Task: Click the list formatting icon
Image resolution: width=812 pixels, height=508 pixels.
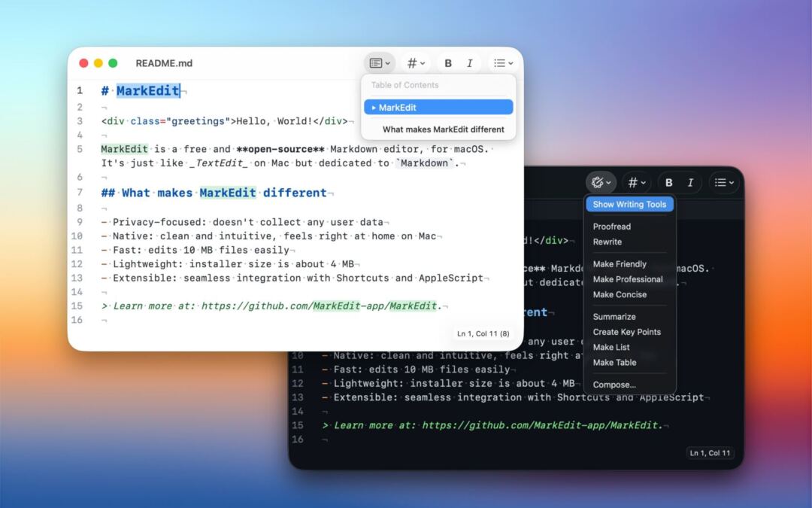Action: [x=499, y=62]
